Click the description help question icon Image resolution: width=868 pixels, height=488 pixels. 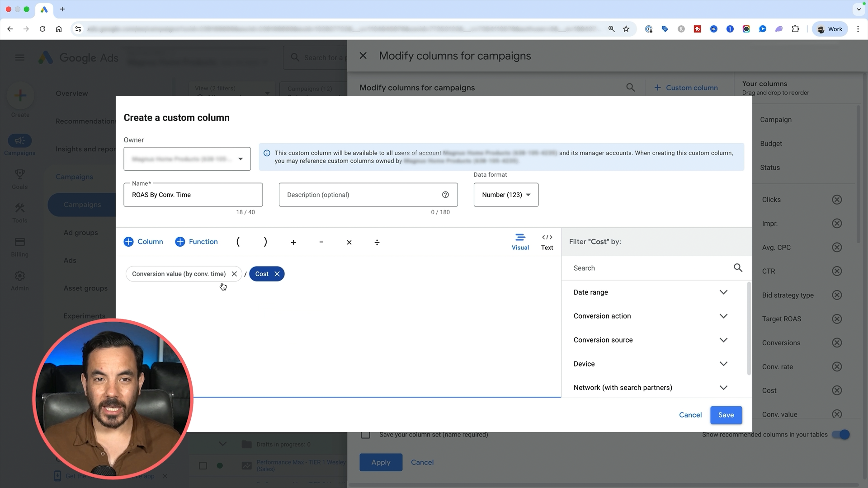point(445,195)
